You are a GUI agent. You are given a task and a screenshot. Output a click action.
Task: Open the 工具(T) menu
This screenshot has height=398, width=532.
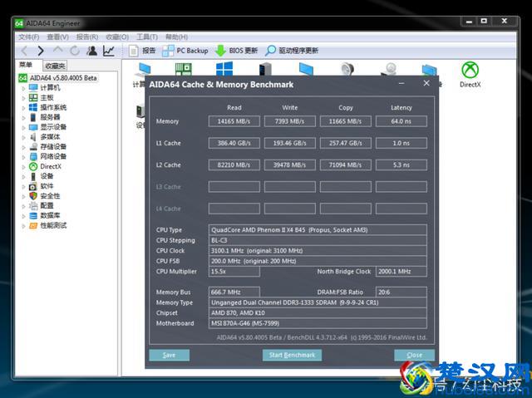(147, 37)
